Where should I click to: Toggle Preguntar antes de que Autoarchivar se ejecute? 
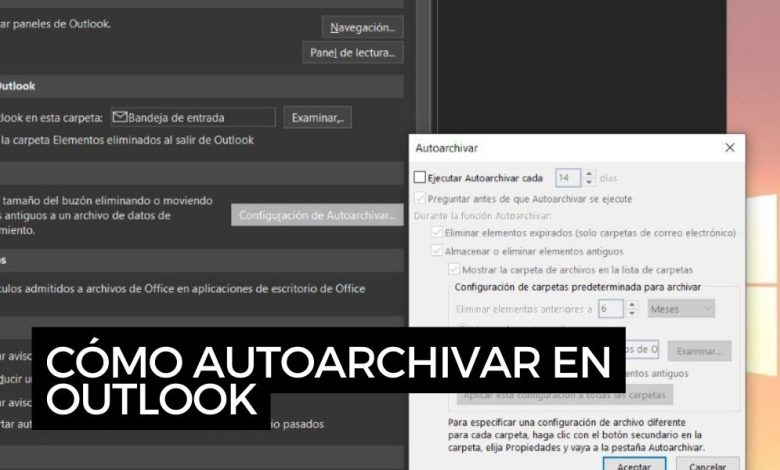tap(420, 198)
